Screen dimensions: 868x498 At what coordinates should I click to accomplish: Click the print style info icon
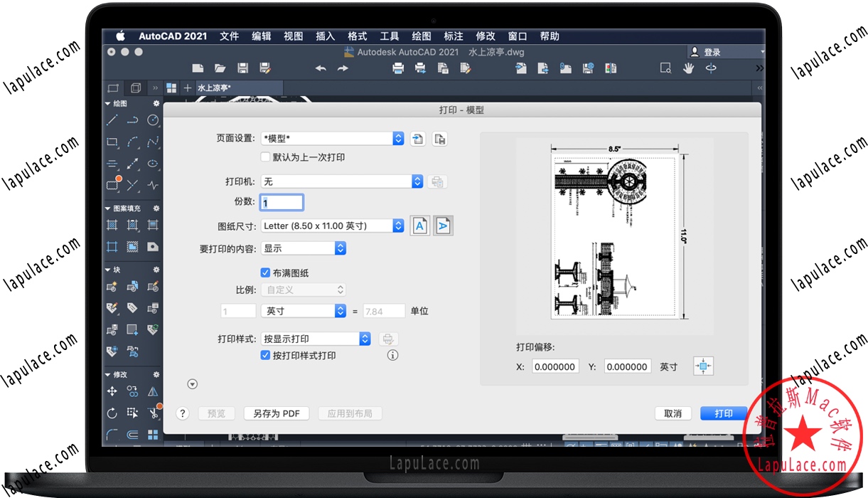pos(392,355)
